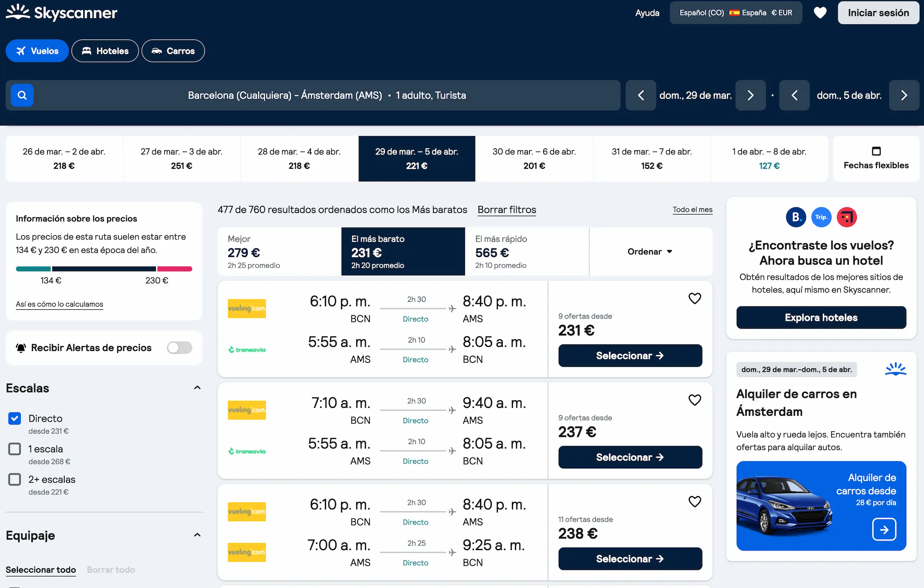Open the Ordenar dropdown
The width and height of the screenshot is (924, 588).
coord(650,251)
